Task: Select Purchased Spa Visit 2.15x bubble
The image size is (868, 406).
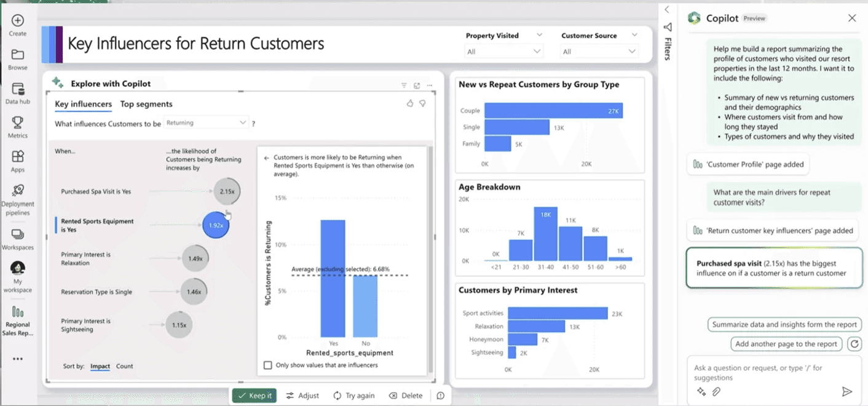Action: click(x=227, y=191)
